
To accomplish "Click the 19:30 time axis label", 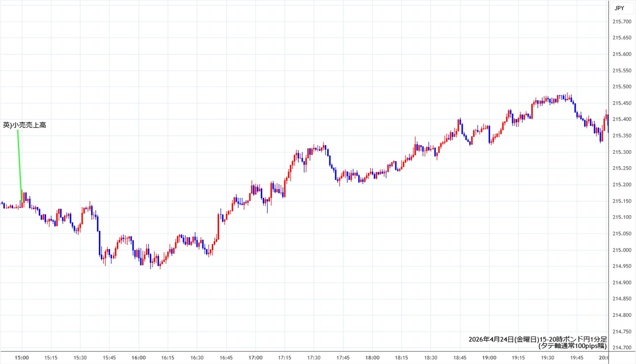I will [x=547, y=358].
